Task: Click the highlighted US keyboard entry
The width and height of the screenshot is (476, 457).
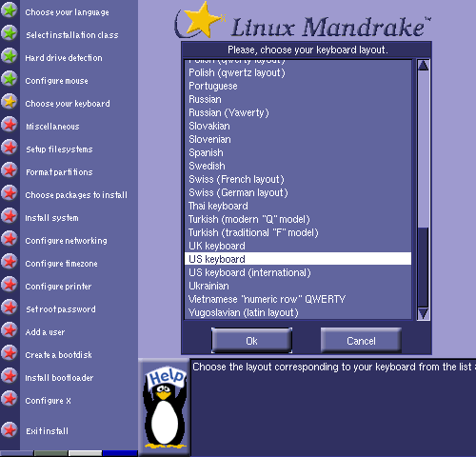Action: pos(298,259)
